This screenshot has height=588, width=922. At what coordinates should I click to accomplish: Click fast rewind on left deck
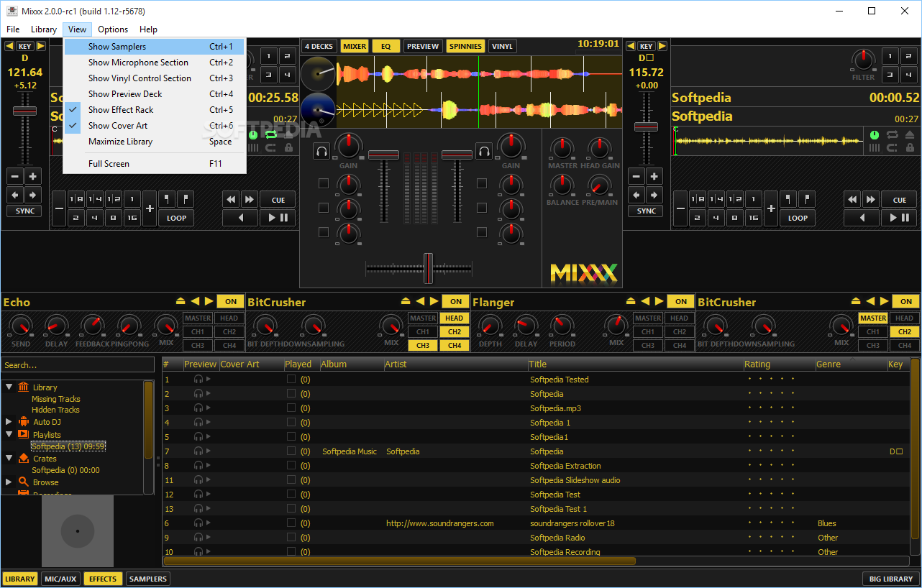[231, 200]
